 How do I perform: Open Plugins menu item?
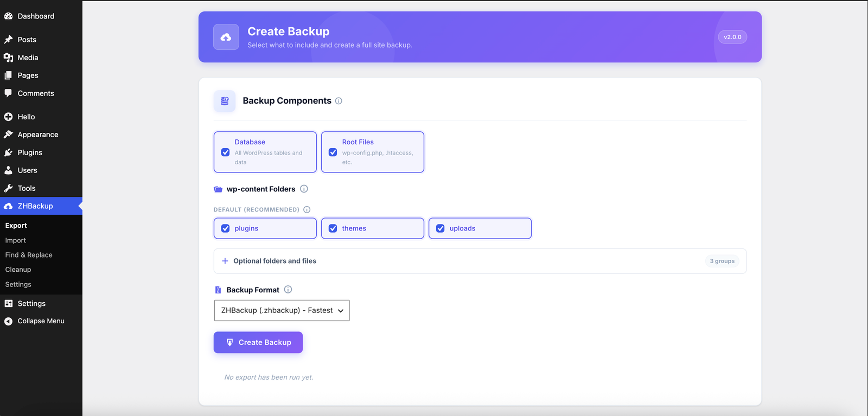(x=41, y=152)
